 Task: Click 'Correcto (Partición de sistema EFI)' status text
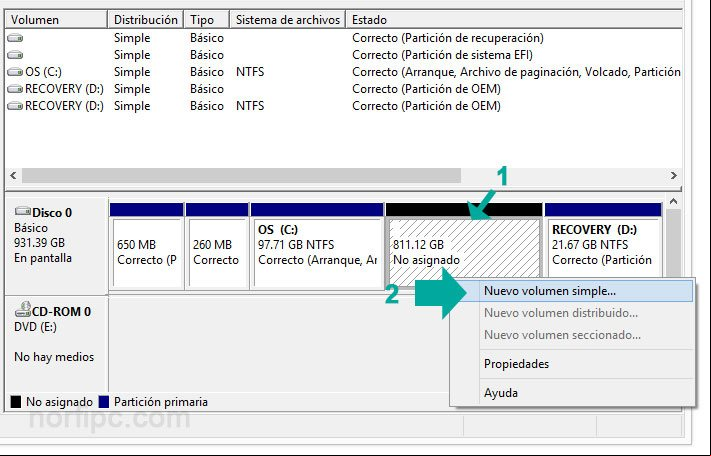(x=442, y=55)
